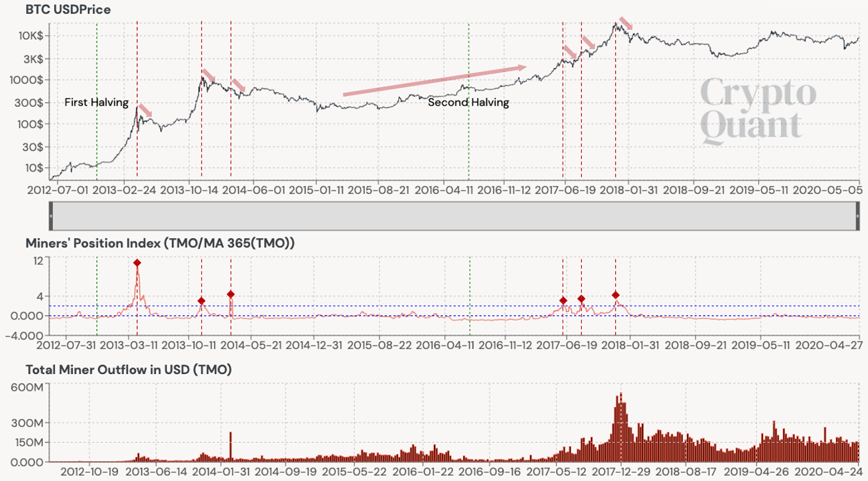Click the second red diamond marker near 2013-10-11
The image size is (868, 481).
click(201, 301)
